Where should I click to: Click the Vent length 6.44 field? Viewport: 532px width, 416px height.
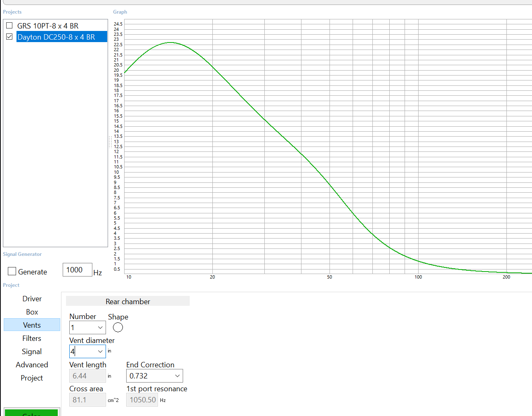pos(87,376)
